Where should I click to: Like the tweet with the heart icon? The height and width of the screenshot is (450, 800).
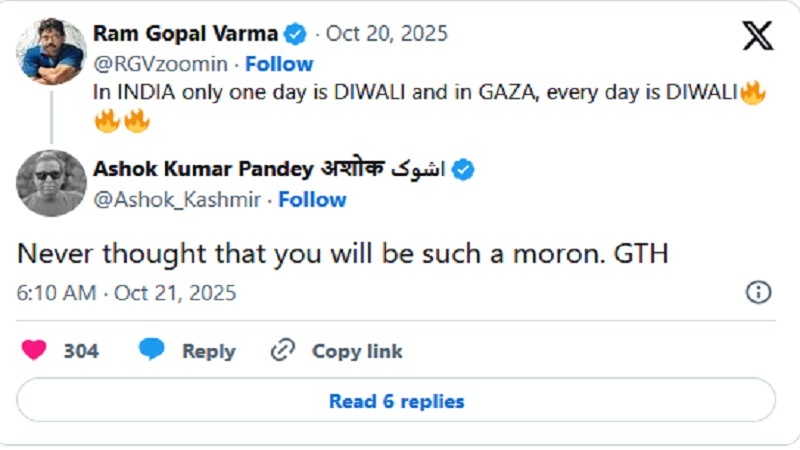(34, 350)
